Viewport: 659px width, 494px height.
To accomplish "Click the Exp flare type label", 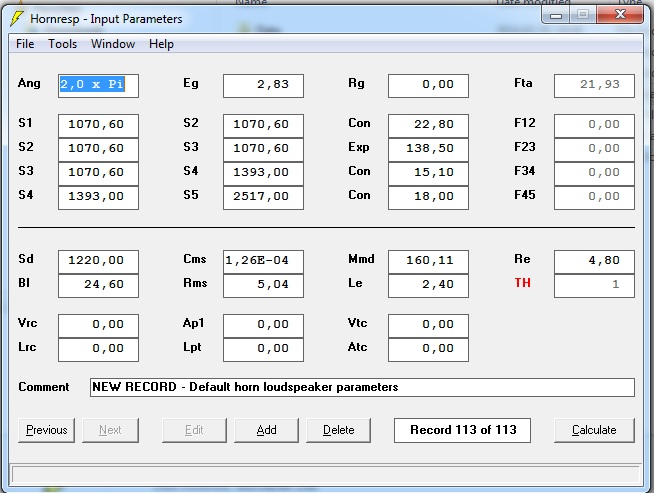I will pos(359,147).
